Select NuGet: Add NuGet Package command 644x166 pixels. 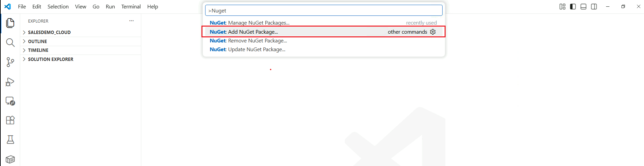point(244,32)
